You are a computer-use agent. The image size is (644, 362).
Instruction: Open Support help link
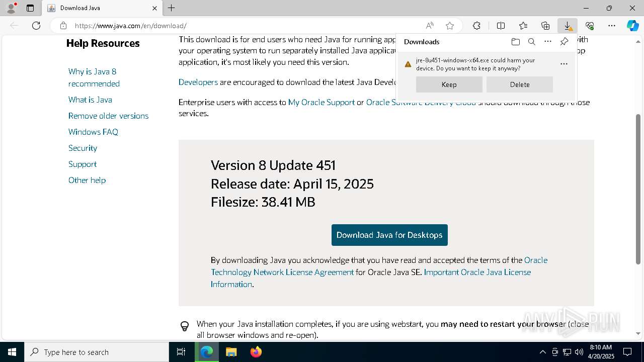pos(83,164)
